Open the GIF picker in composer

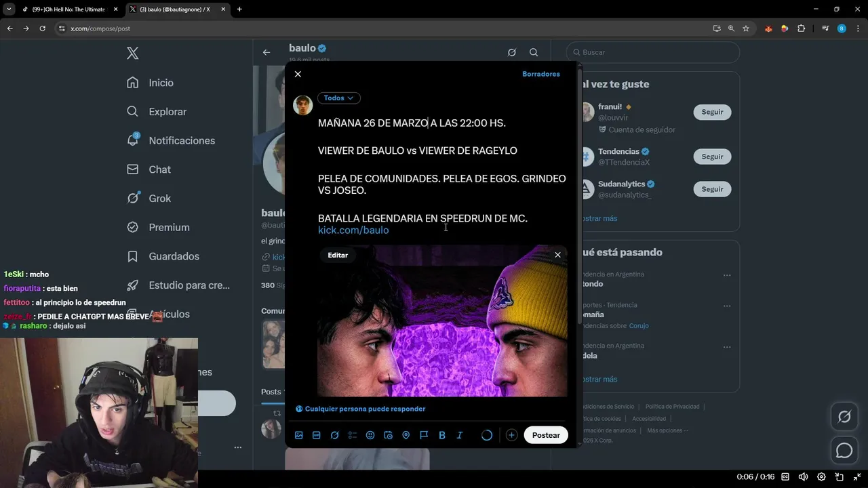point(316,435)
